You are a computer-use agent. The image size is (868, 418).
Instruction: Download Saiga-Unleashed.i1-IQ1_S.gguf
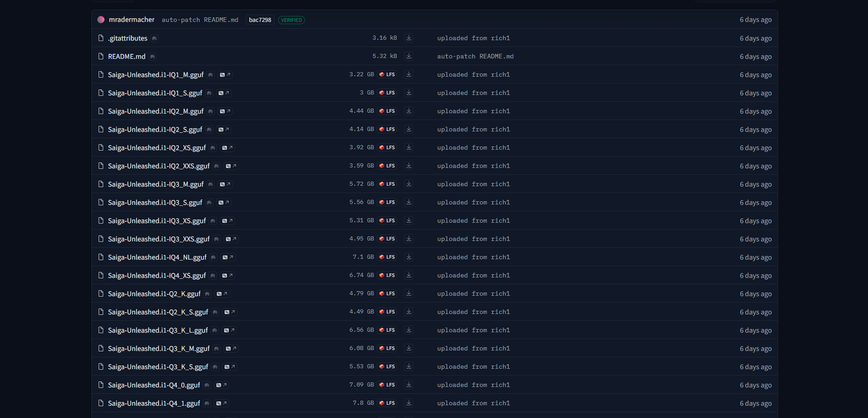tap(409, 93)
